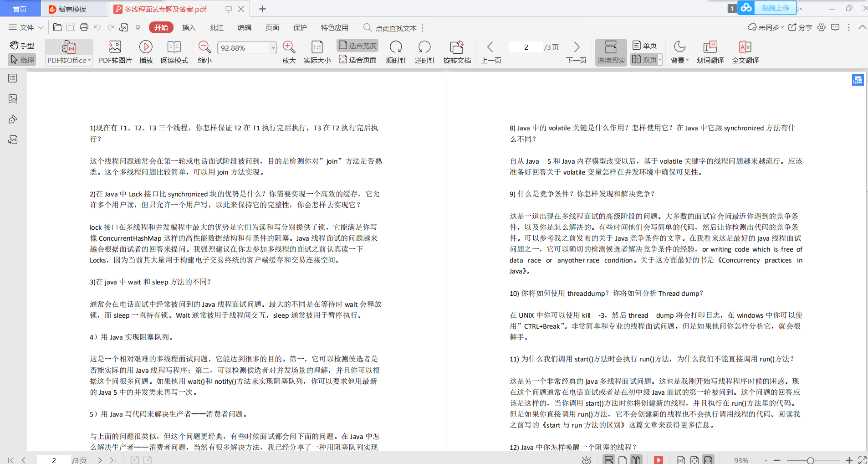Open the outline panel in sidebar
Viewport: 868px width, 464px height.
point(13,78)
